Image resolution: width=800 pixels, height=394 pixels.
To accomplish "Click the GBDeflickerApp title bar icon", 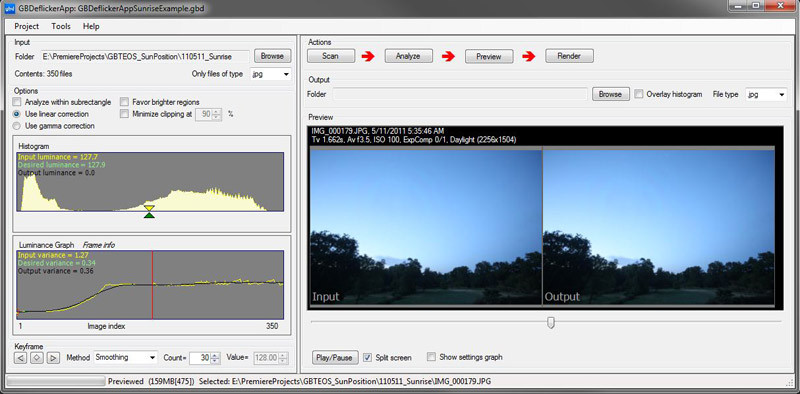I will (9, 9).
